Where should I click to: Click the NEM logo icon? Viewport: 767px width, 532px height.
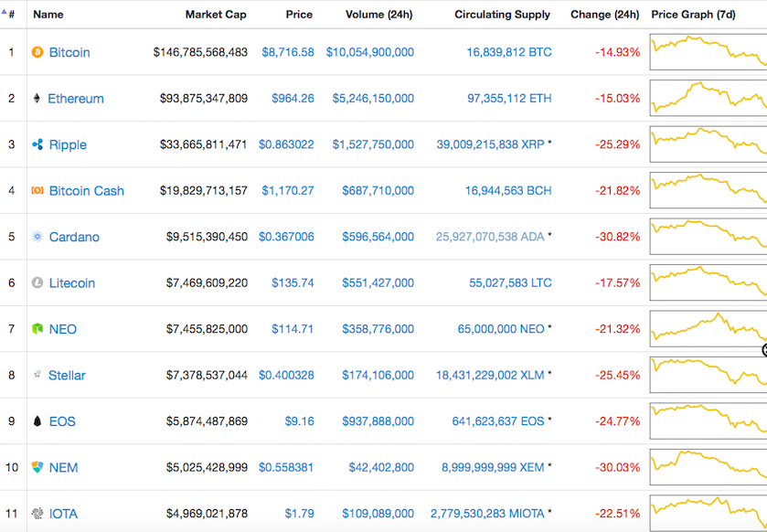coord(37,467)
